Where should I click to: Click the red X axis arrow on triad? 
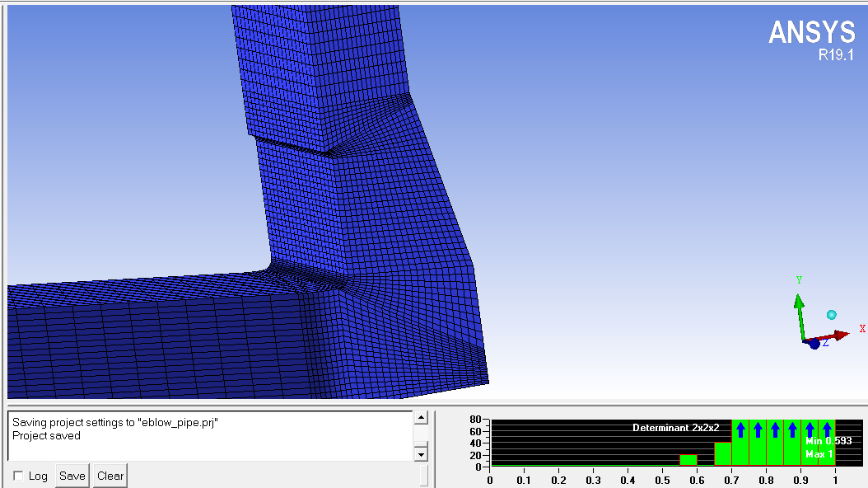838,335
